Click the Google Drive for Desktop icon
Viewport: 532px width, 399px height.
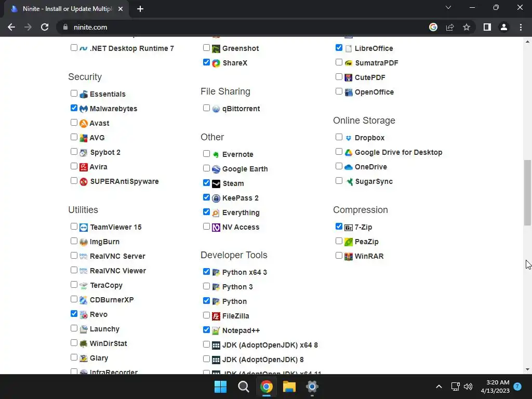pyautogui.click(x=349, y=153)
